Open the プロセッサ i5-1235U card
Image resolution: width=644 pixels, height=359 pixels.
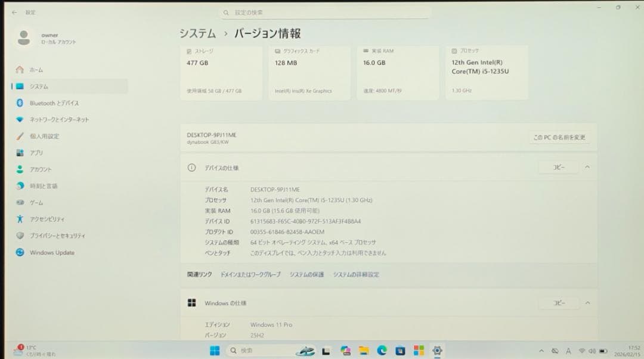(487, 72)
